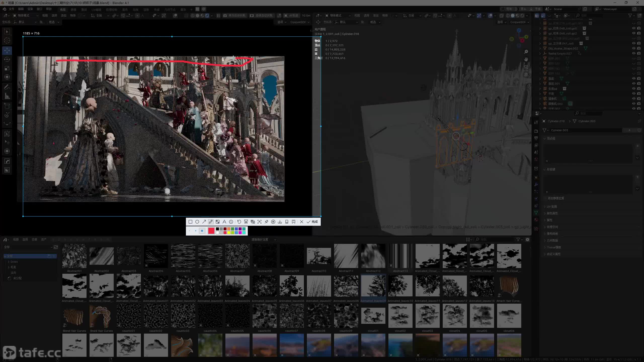
Task: Choose the text annotation tool
Action: coord(224,222)
